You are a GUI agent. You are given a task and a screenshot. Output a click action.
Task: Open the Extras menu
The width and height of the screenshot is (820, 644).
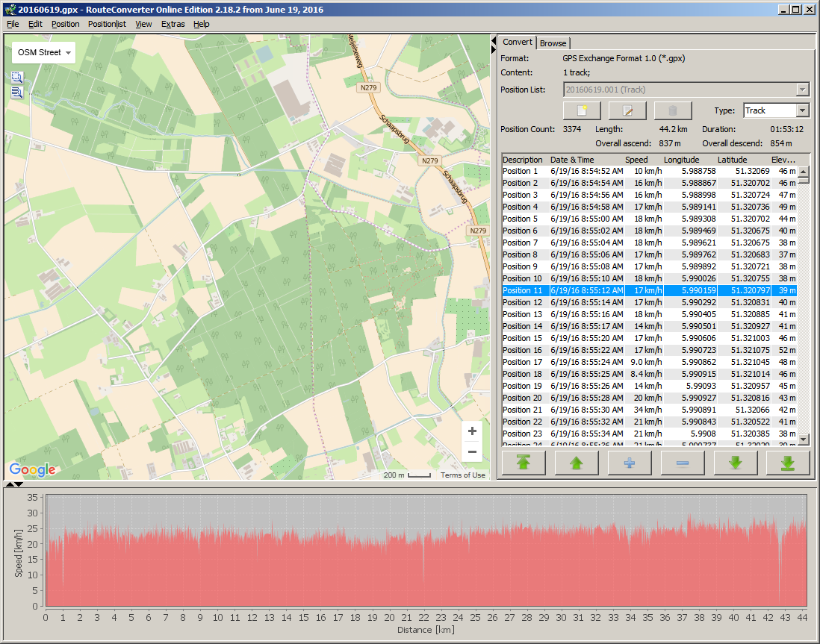point(173,24)
